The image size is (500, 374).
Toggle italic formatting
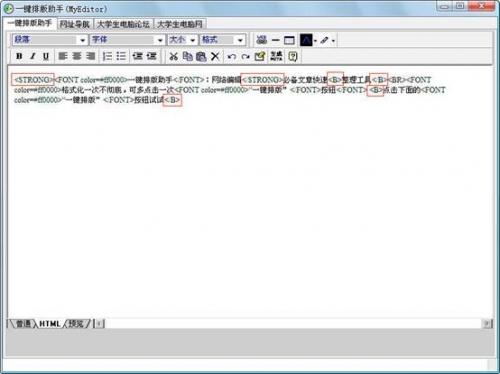[x=33, y=56]
